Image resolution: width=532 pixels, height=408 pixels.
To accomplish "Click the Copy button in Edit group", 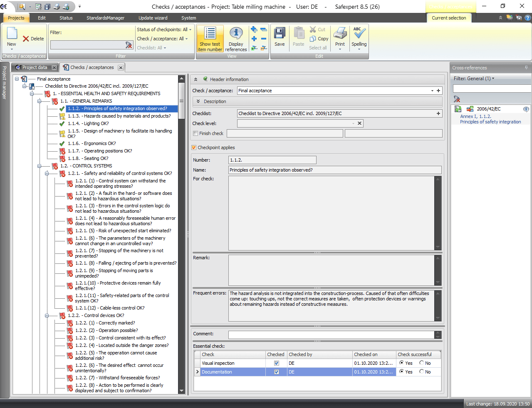I will click(x=319, y=39).
